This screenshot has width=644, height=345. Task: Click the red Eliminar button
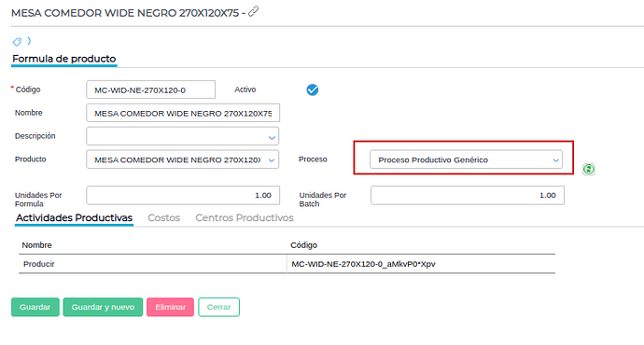coord(170,307)
